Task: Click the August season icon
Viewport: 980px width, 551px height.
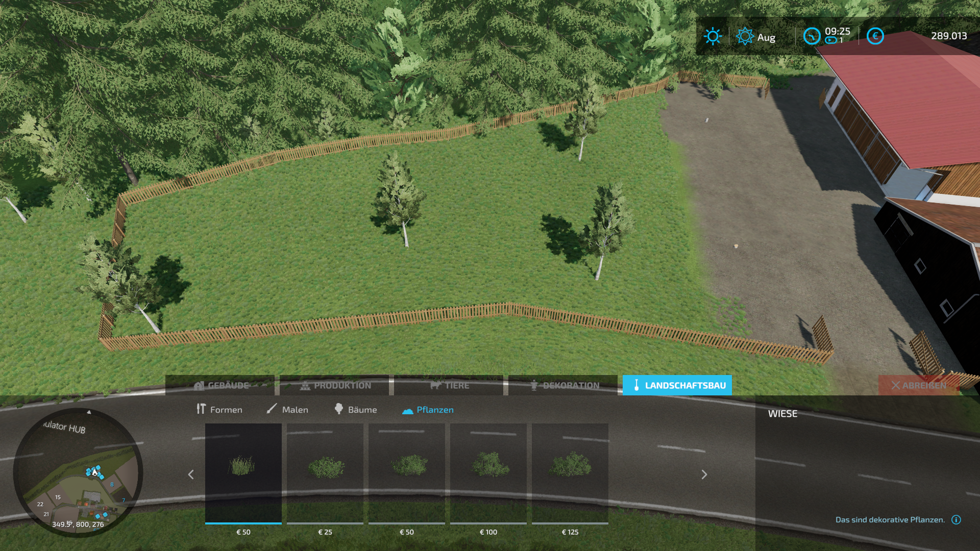Action: click(x=745, y=36)
